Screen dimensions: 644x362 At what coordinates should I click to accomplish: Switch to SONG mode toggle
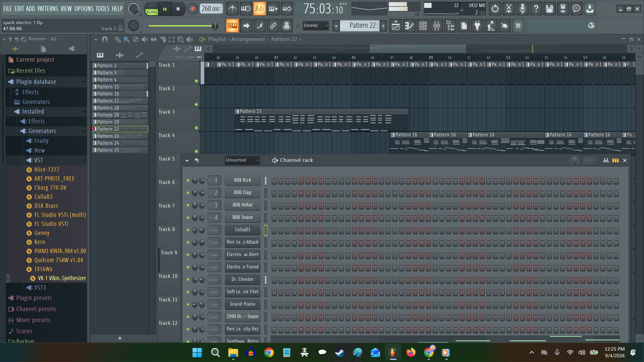pos(152,12)
